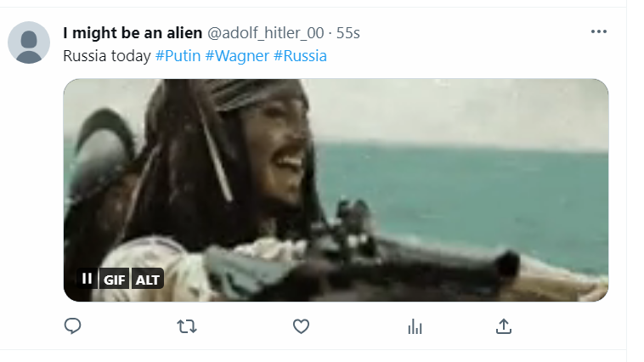This screenshot has width=644, height=362.
Task: Pause the GIF playback
Action: point(87,279)
